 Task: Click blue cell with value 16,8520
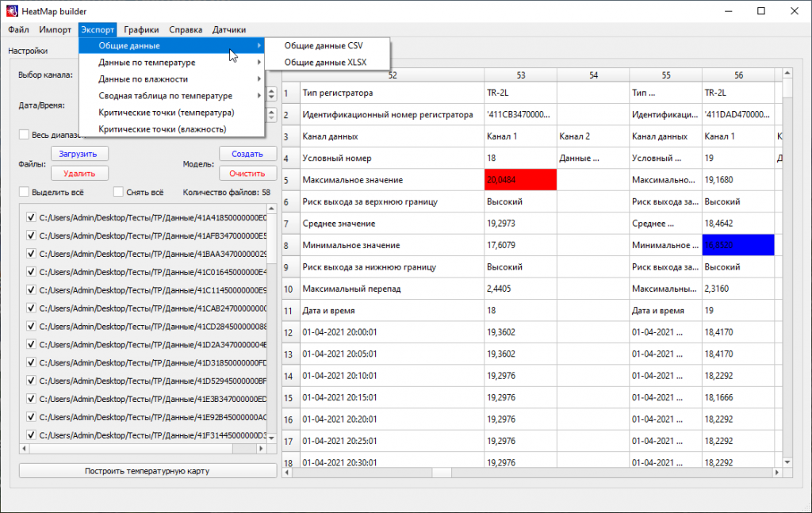[738, 245]
